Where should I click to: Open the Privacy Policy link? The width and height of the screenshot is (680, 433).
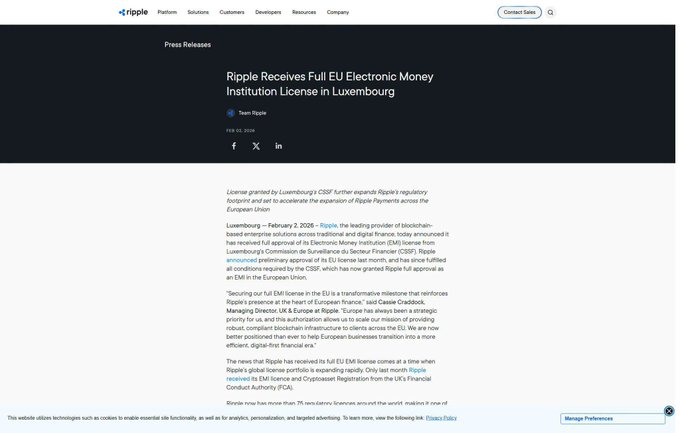pyautogui.click(x=441, y=418)
